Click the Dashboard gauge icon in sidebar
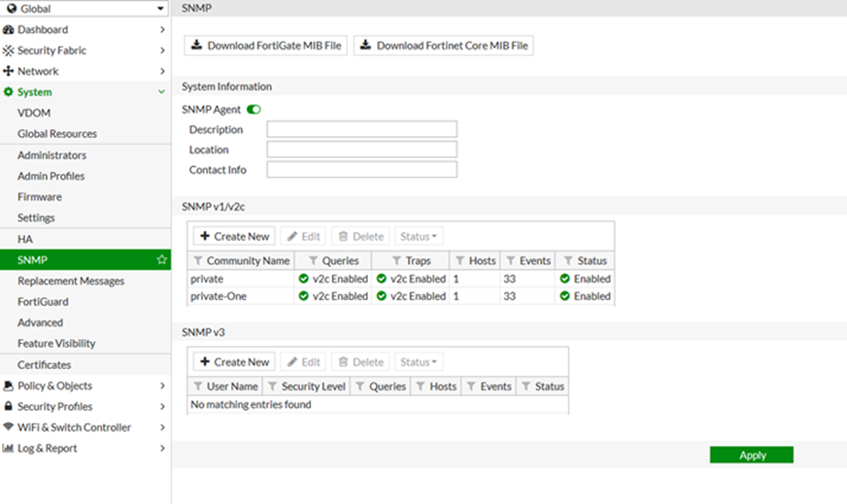 [9, 29]
